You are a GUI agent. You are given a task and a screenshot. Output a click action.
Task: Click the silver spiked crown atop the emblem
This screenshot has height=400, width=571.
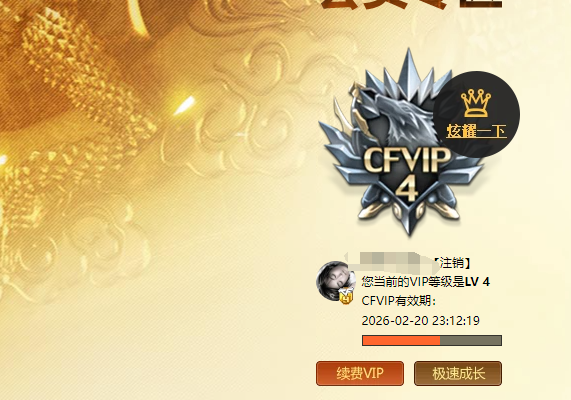click(410, 75)
